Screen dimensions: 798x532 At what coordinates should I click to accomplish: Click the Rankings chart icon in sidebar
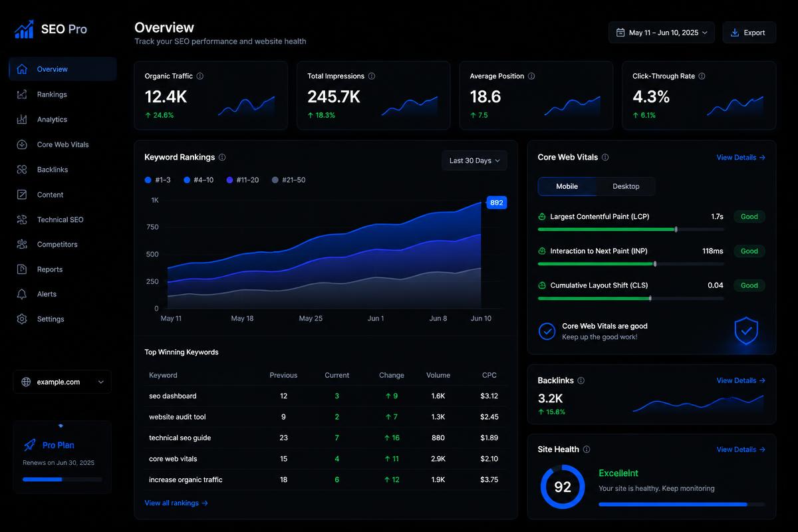[22, 94]
